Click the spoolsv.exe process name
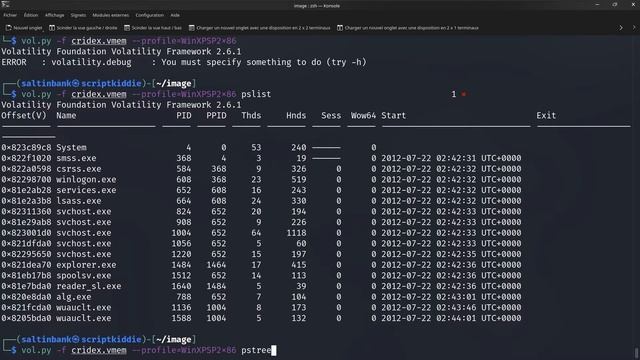 tap(84, 275)
